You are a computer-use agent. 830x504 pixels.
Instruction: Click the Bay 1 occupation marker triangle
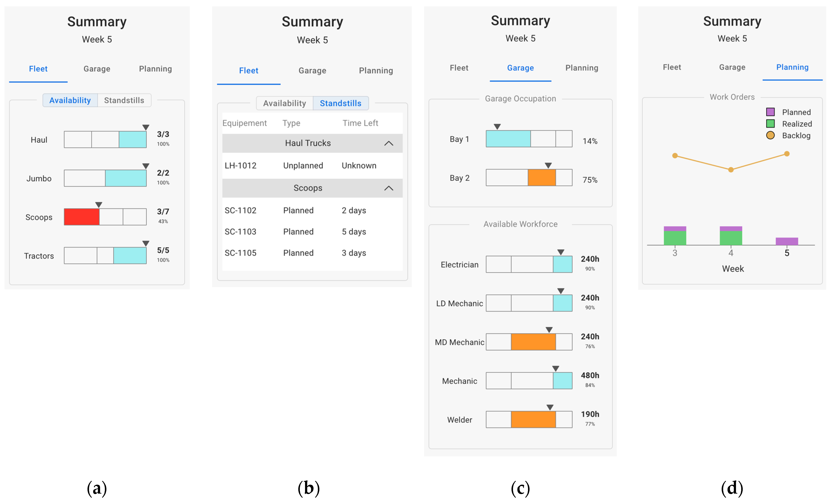coord(497,126)
